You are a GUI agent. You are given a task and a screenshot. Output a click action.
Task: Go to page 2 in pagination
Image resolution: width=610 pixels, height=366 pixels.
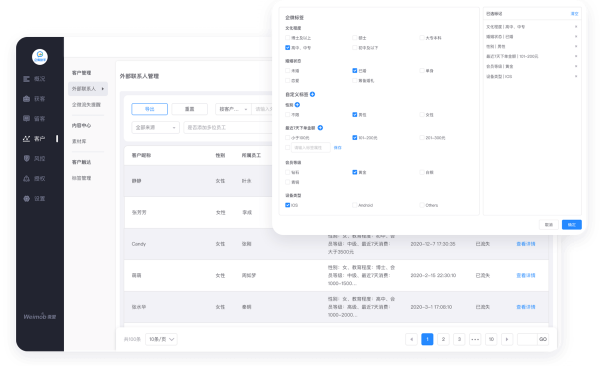click(x=443, y=339)
